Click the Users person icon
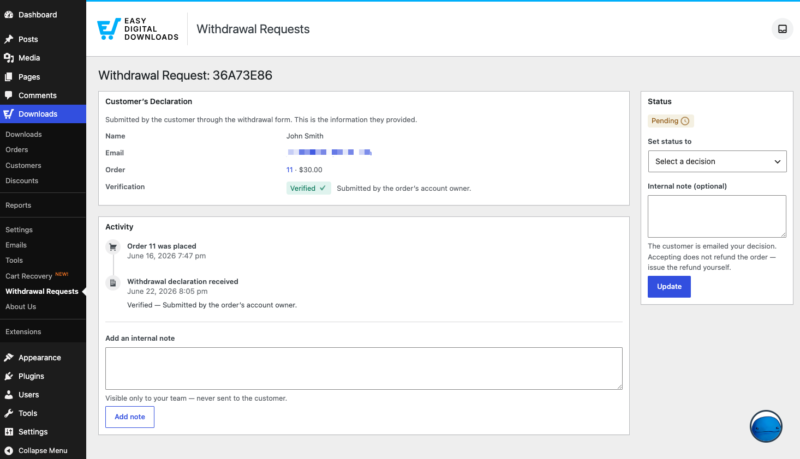The height and width of the screenshot is (459, 800). [9, 395]
